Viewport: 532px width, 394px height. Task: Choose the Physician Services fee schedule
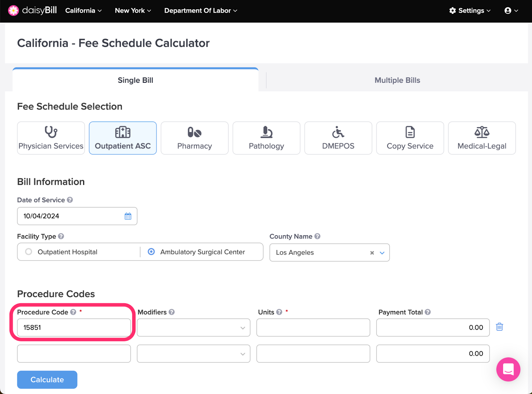click(51, 138)
